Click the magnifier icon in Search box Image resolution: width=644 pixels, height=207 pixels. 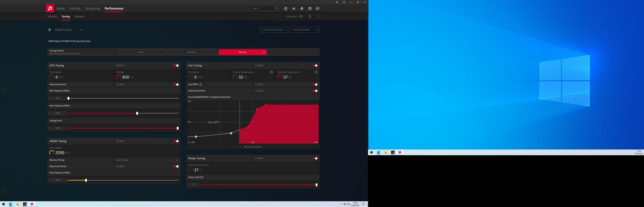pos(276,8)
